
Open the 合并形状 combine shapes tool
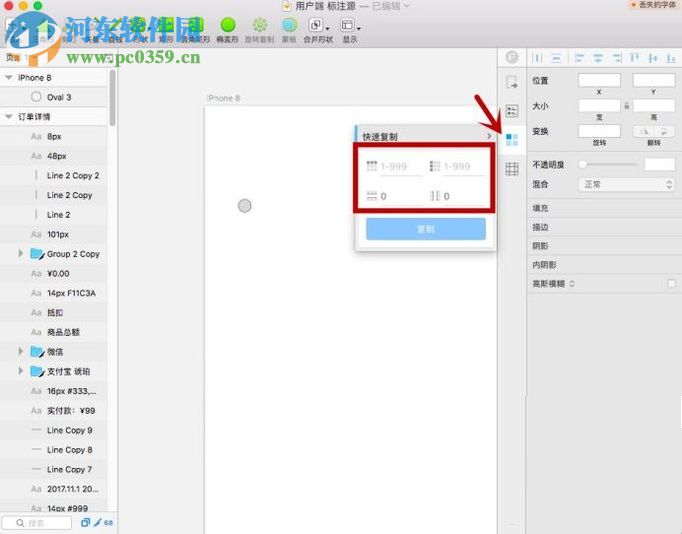316,25
